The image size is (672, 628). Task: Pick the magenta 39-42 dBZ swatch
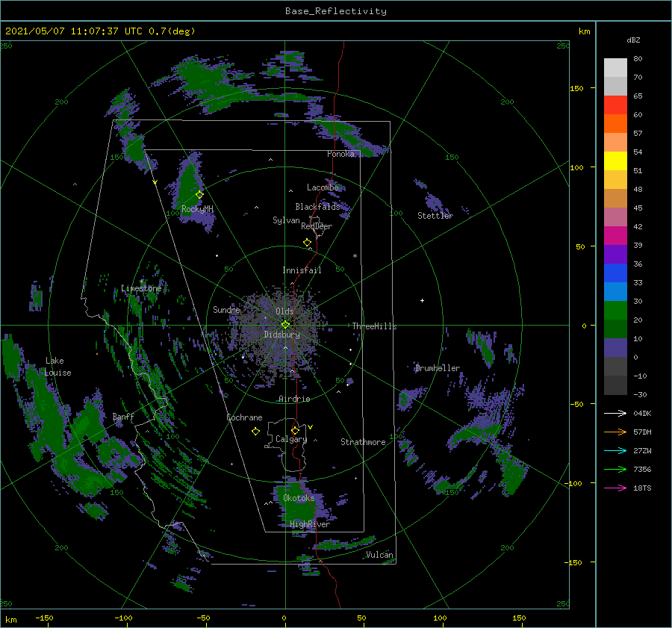(615, 236)
